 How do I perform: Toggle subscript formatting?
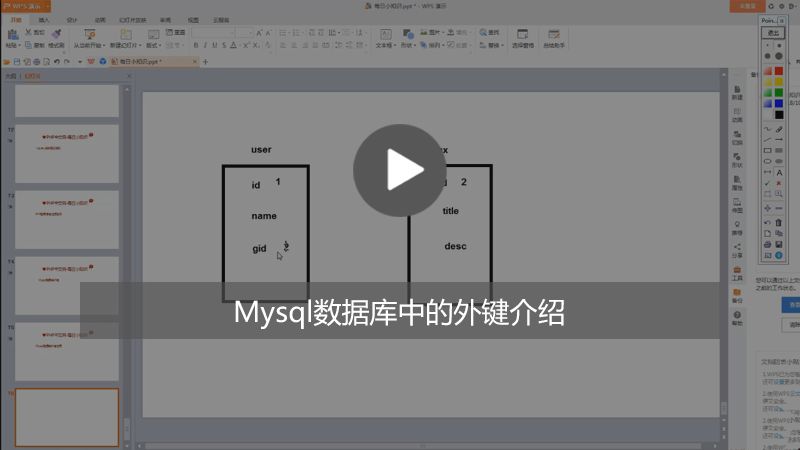click(256, 45)
